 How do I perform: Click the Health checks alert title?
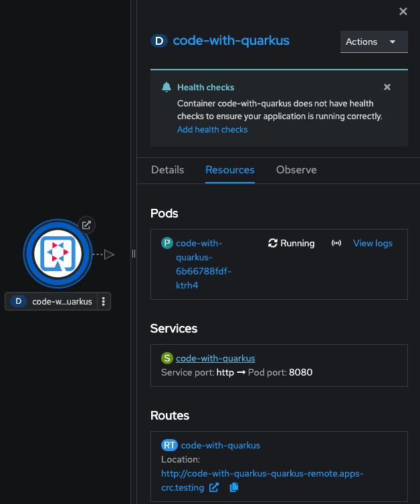tap(205, 88)
